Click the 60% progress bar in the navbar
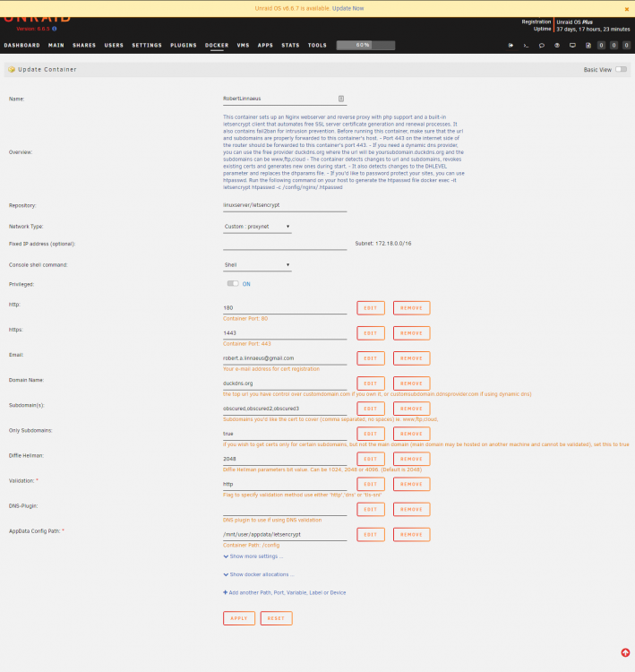 coord(365,45)
